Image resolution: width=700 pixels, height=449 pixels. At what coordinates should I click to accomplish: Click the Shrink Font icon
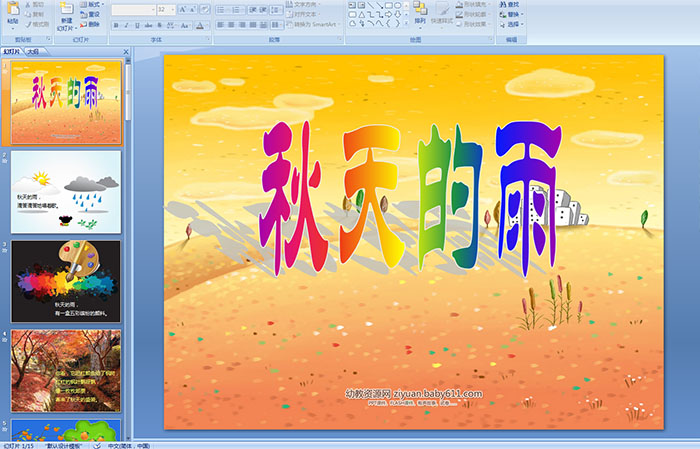[x=193, y=9]
